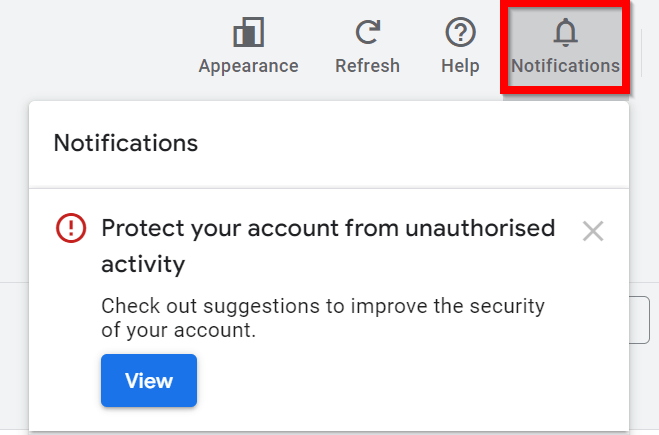Click the 'of your account.' description line

178,330
